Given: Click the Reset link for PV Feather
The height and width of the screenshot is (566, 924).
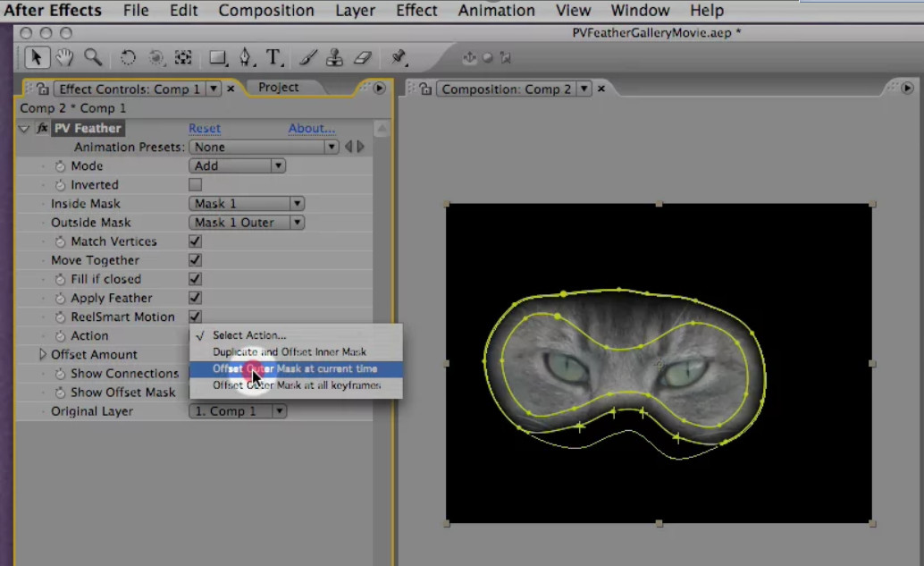Looking at the screenshot, I should [x=205, y=128].
